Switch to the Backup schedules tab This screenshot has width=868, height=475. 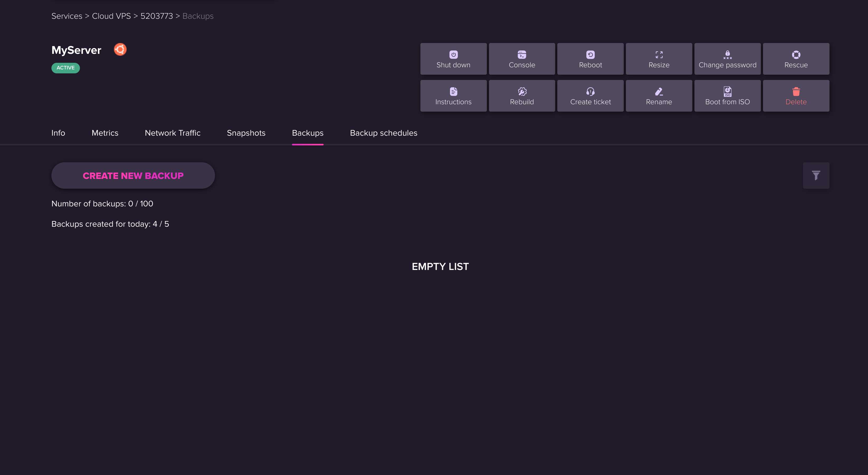click(x=383, y=133)
